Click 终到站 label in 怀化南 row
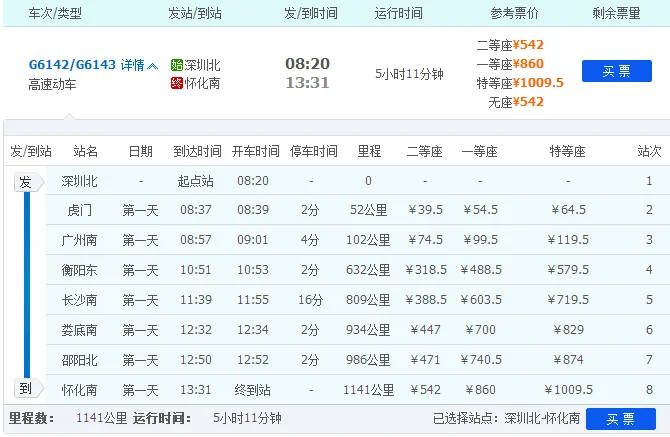Screen dimensions: 670x437 (x=253, y=390)
